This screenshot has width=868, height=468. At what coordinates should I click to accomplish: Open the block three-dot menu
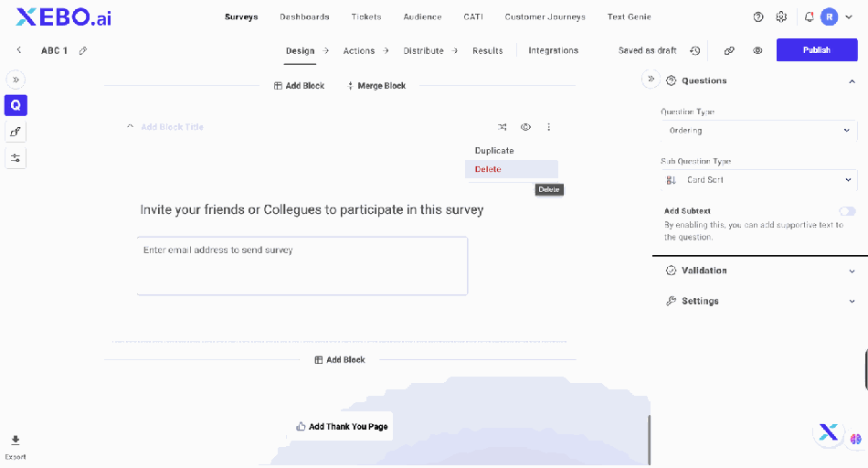pos(548,127)
